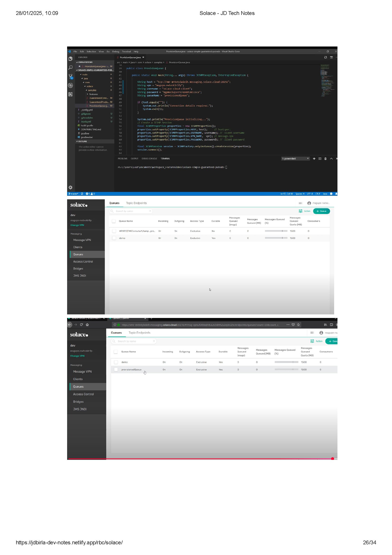Open the powershell terminal selector dropdown
The width and height of the screenshot is (392, 555).
click(295, 159)
